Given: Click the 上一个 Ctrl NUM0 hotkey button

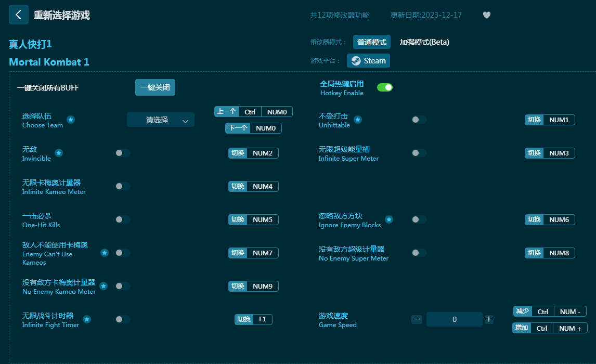Looking at the screenshot, I should coord(253,112).
